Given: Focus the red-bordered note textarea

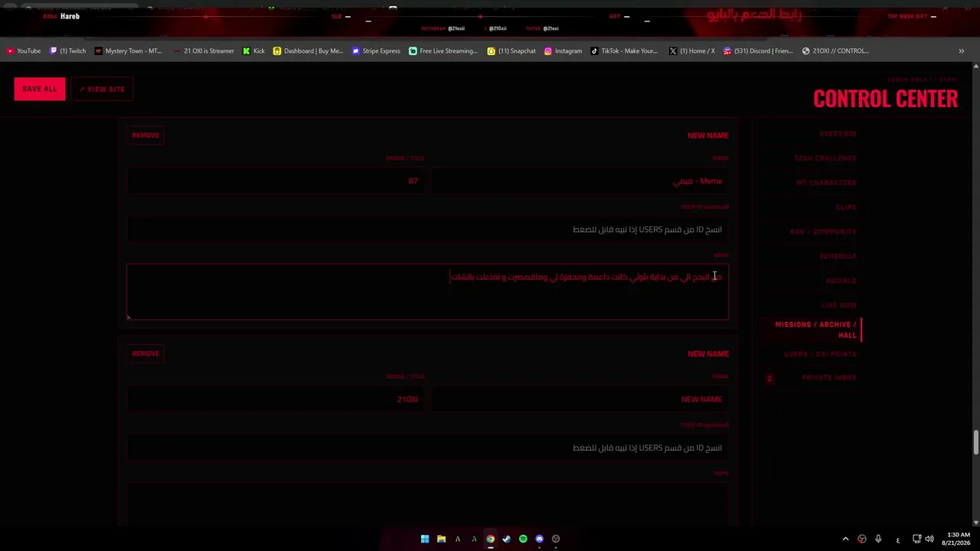Looking at the screenshot, I should pyautogui.click(x=428, y=292).
